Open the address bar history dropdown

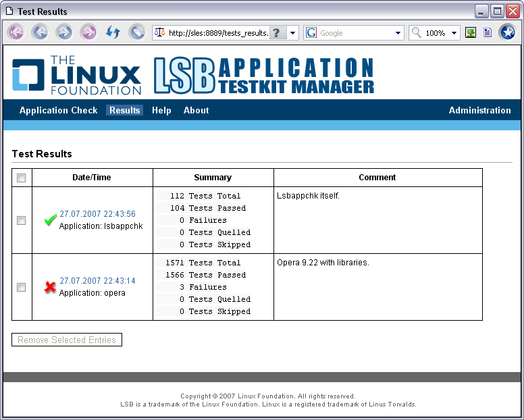tap(293, 32)
